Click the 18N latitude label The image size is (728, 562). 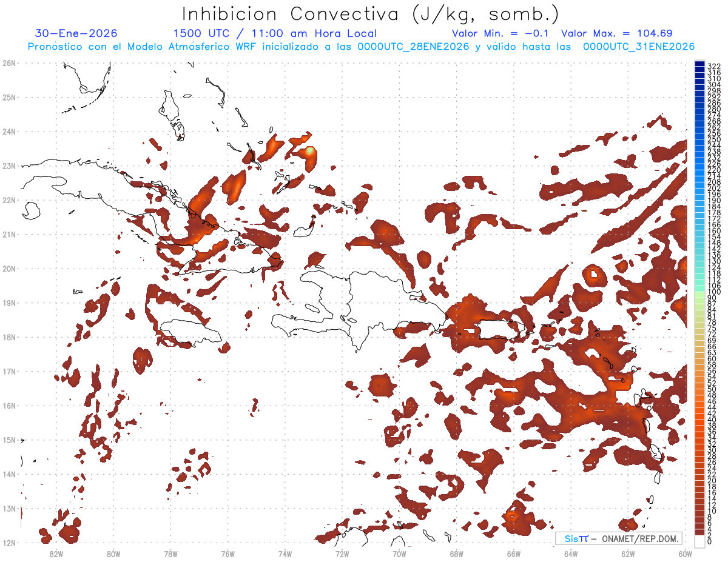(x=8, y=337)
